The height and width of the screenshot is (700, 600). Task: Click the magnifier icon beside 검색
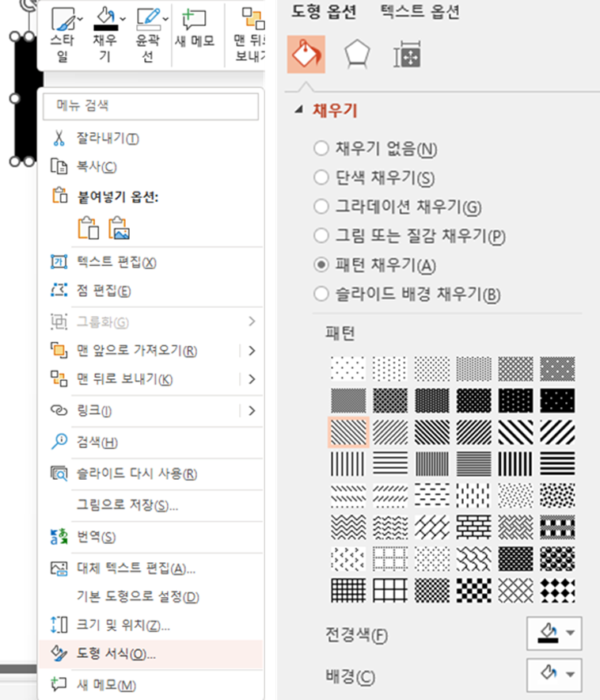pyautogui.click(x=59, y=442)
